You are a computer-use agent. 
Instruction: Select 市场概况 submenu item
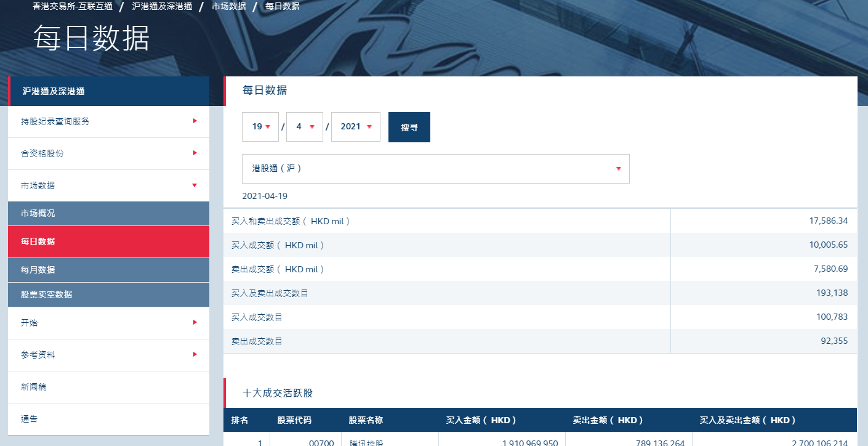pyautogui.click(x=108, y=213)
